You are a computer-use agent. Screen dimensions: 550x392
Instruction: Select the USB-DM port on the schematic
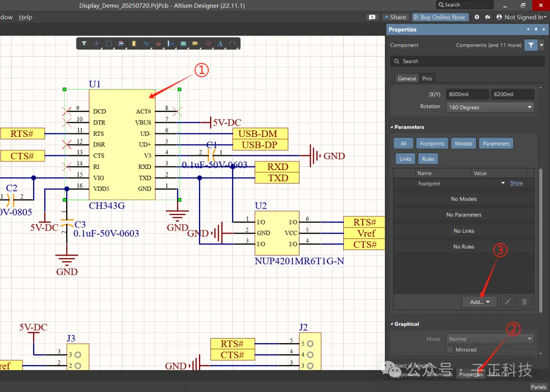pyautogui.click(x=260, y=133)
